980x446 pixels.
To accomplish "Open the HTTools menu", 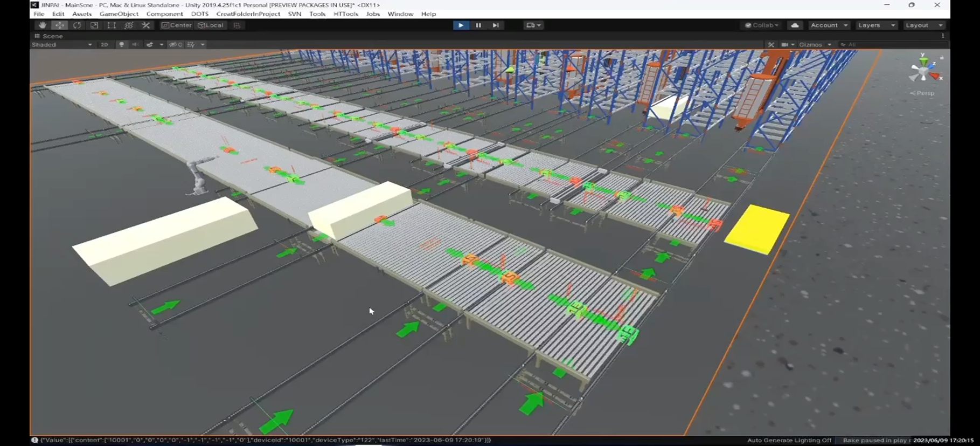I will [346, 14].
